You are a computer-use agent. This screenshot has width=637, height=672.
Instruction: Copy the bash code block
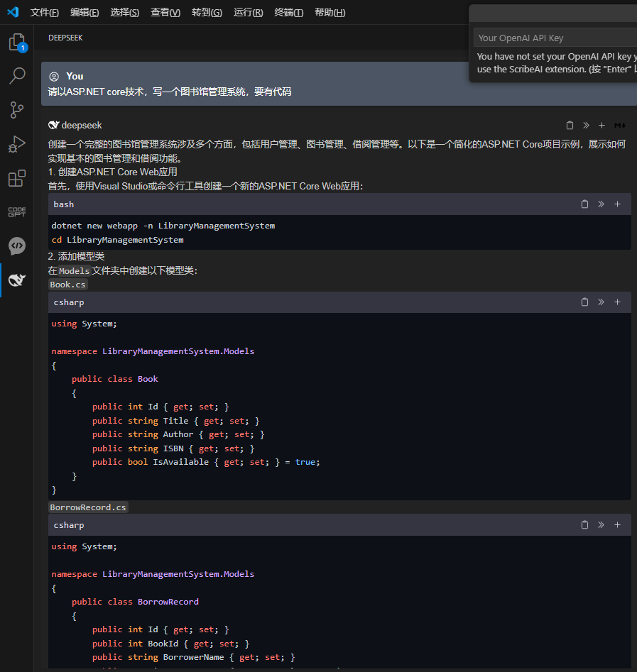[584, 204]
